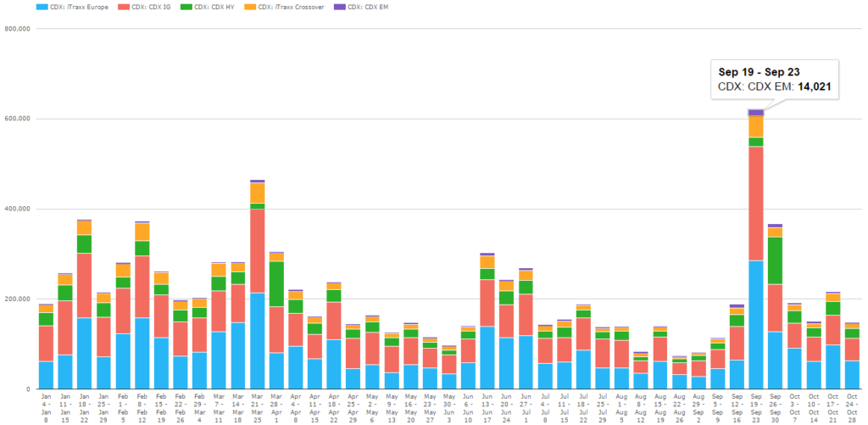Select the red segment of Jan 18 - Jan 22 bar

coord(85,285)
